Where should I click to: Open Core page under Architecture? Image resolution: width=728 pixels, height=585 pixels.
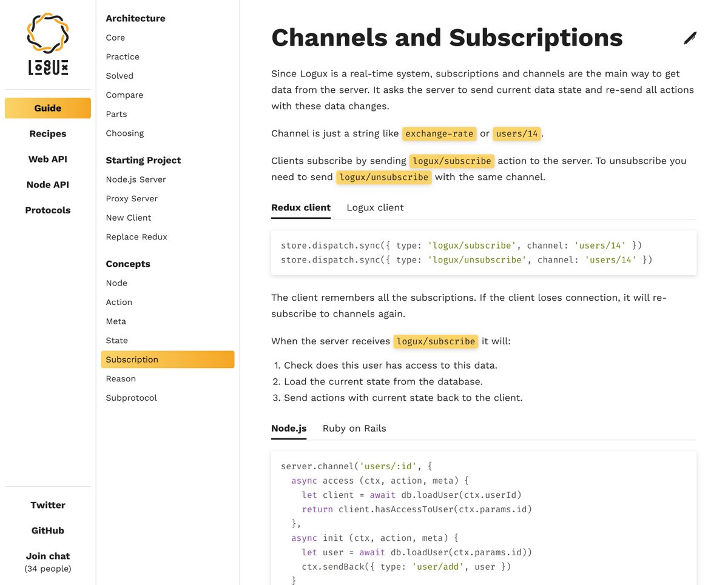click(115, 38)
